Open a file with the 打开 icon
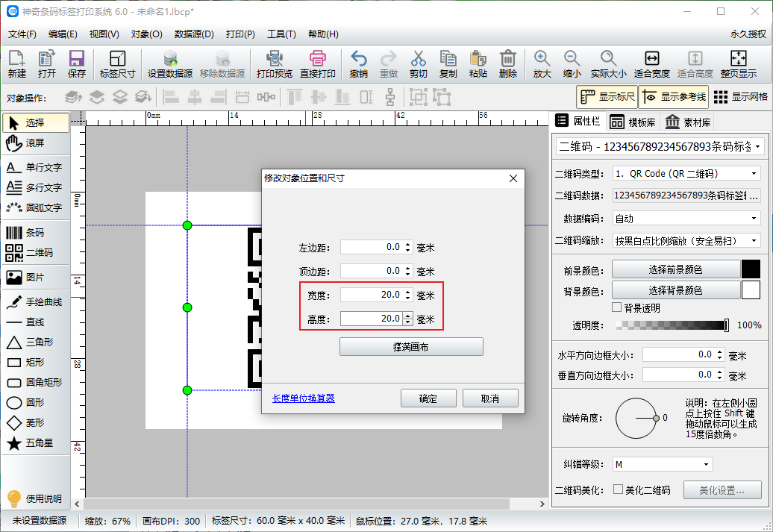 (47, 64)
